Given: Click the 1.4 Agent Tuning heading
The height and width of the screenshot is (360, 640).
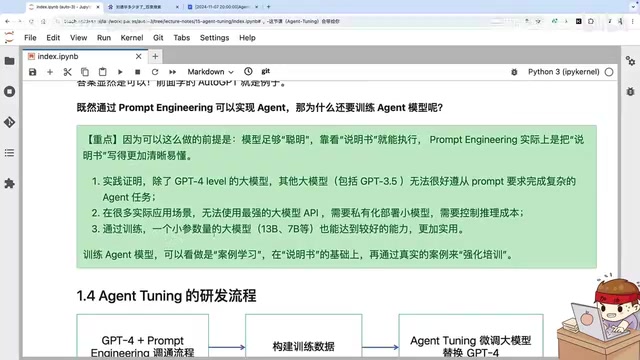Looking at the screenshot, I should 167,296.
